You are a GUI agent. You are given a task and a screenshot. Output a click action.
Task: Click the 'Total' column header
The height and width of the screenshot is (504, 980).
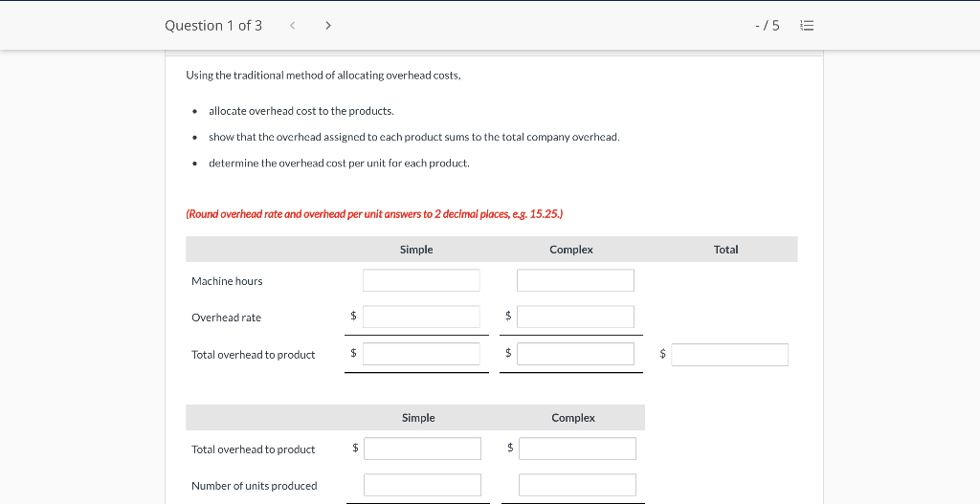click(725, 250)
